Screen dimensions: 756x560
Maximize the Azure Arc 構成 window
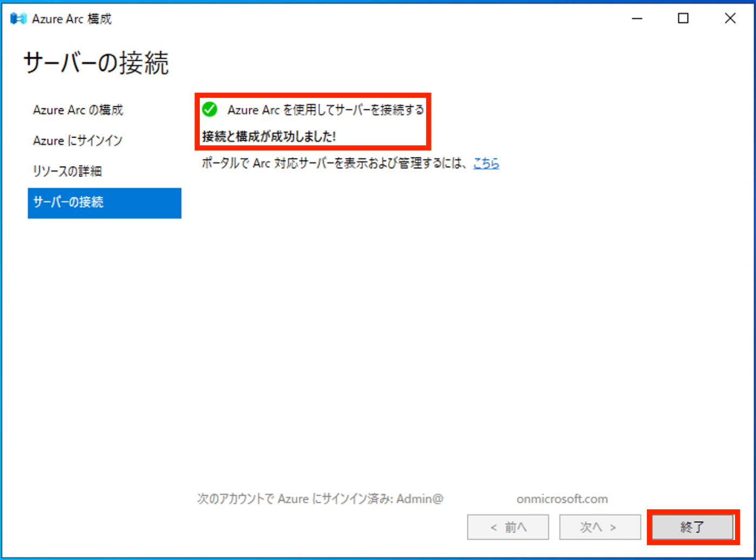683,19
